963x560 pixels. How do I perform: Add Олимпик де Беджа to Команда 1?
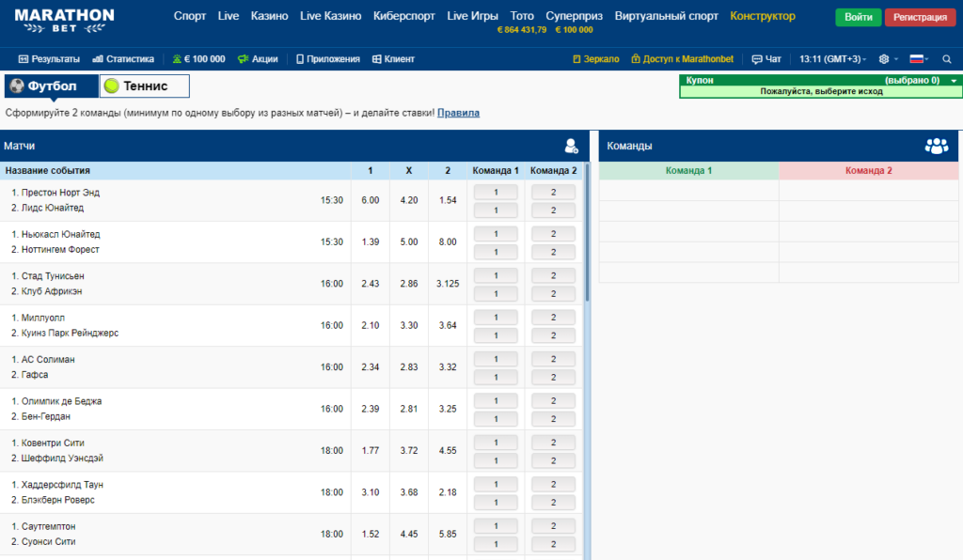tap(496, 400)
